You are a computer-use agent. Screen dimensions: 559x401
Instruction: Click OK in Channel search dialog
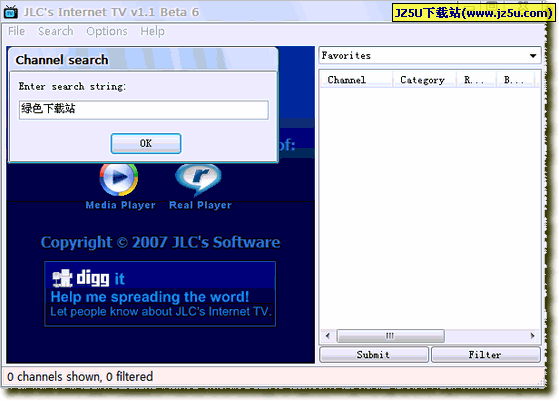click(x=146, y=143)
